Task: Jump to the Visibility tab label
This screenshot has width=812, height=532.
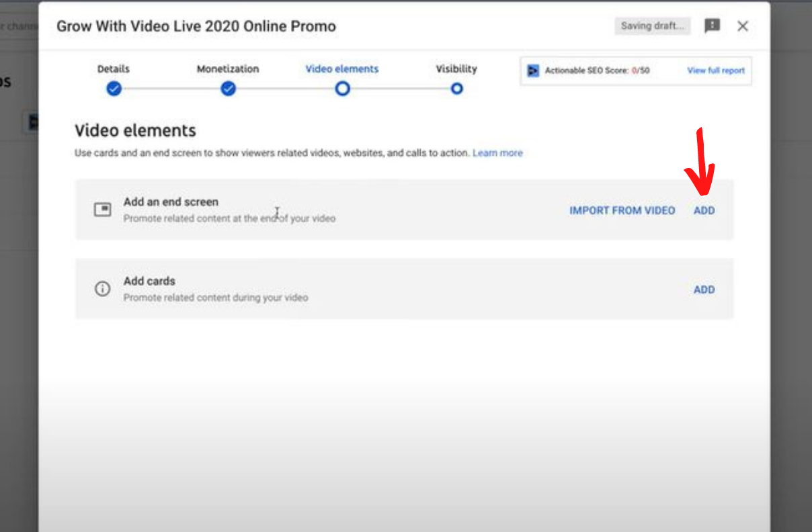Action: [456, 69]
